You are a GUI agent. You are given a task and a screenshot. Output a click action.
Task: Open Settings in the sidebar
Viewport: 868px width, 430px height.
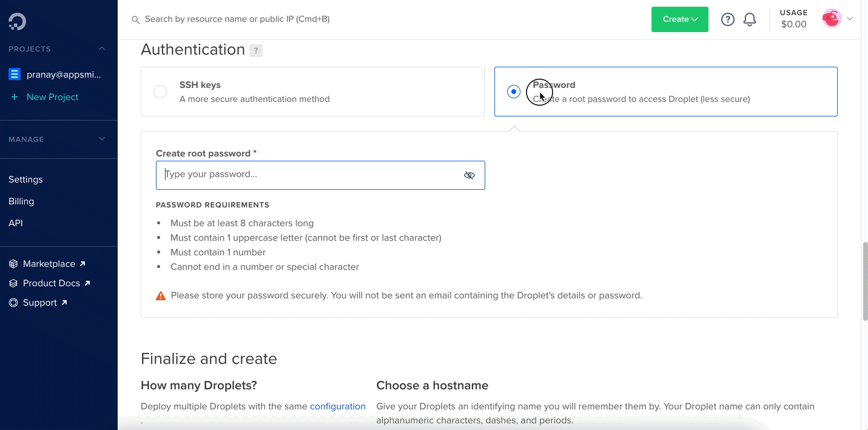tap(25, 180)
